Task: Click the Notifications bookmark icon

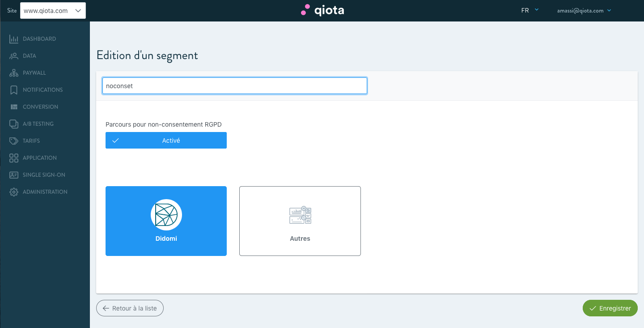Action: (14, 90)
